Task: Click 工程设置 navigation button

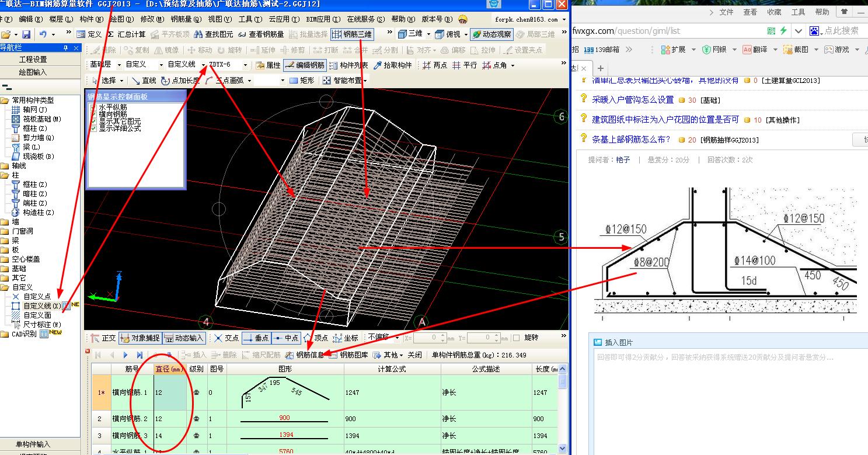Action: [33, 60]
